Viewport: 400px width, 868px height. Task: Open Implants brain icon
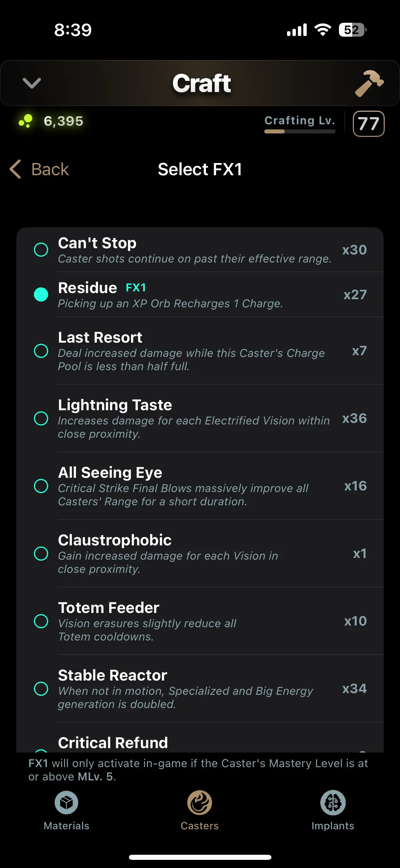click(x=333, y=802)
